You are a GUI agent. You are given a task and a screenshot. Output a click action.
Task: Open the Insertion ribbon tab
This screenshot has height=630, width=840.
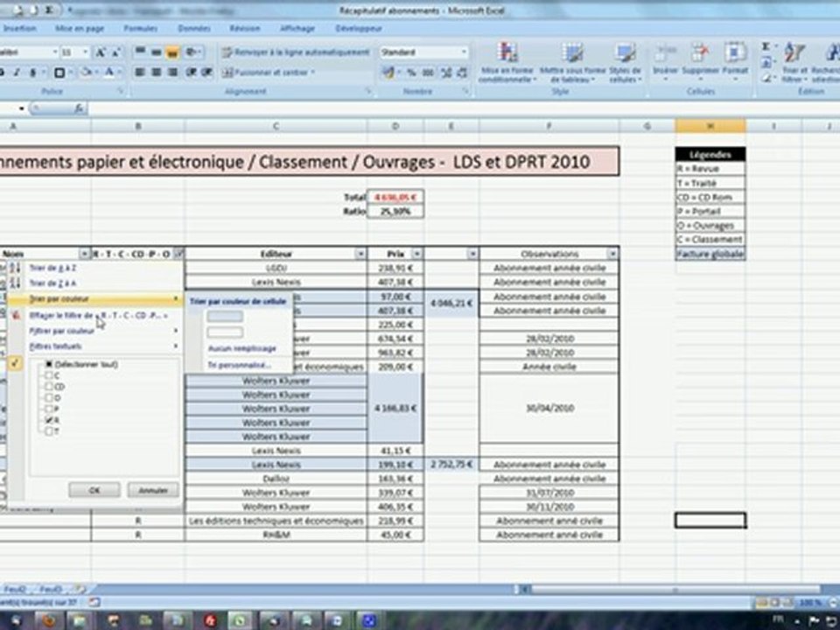click(x=19, y=28)
